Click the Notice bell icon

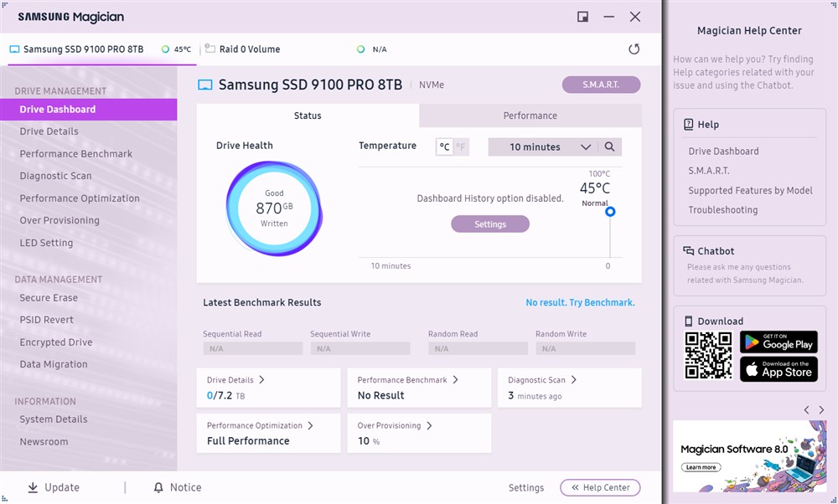tap(158, 487)
